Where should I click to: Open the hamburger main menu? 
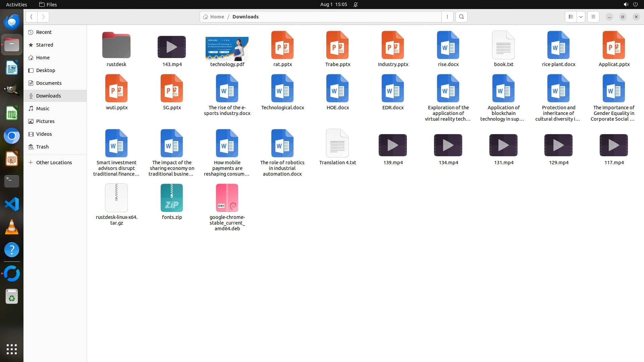(593, 17)
